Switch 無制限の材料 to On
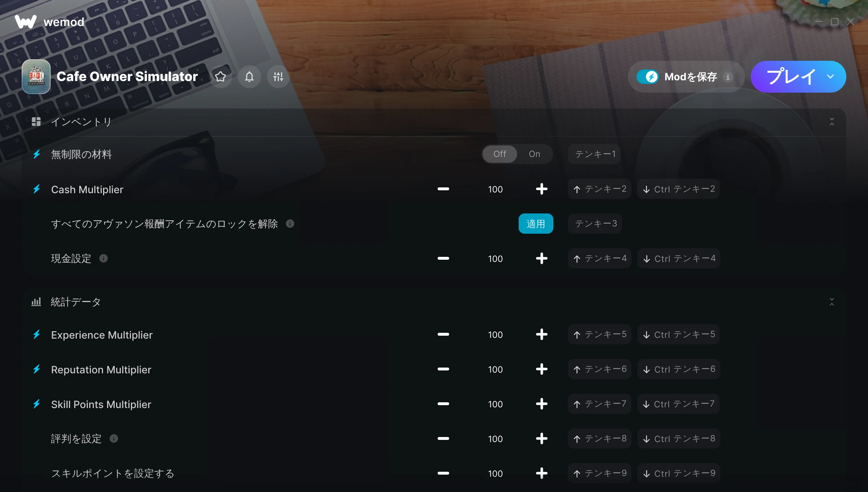This screenshot has height=492, width=868. [535, 154]
